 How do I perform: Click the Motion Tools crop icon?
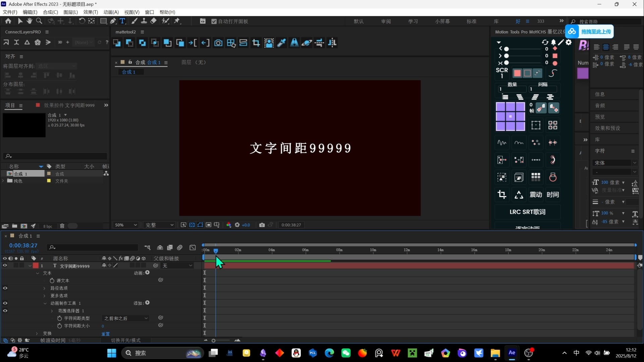point(502,194)
